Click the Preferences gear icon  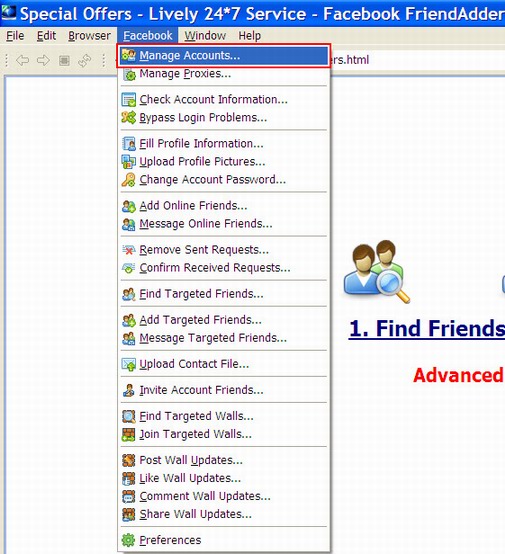pos(129,540)
